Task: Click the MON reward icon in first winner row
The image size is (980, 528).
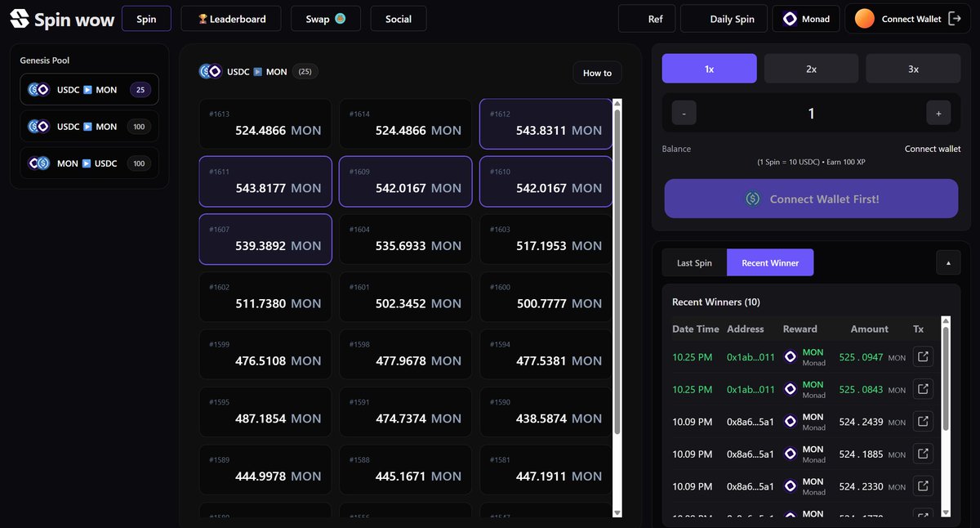Action: pyautogui.click(x=790, y=357)
